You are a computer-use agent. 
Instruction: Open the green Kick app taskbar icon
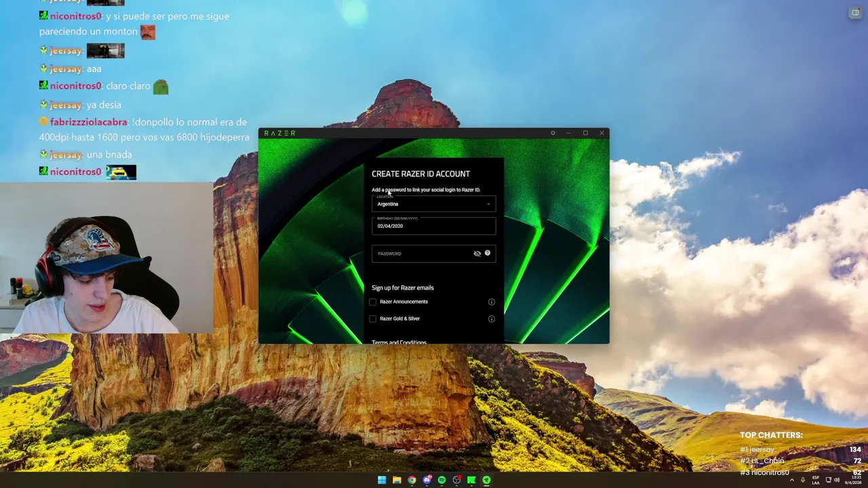coord(471,480)
